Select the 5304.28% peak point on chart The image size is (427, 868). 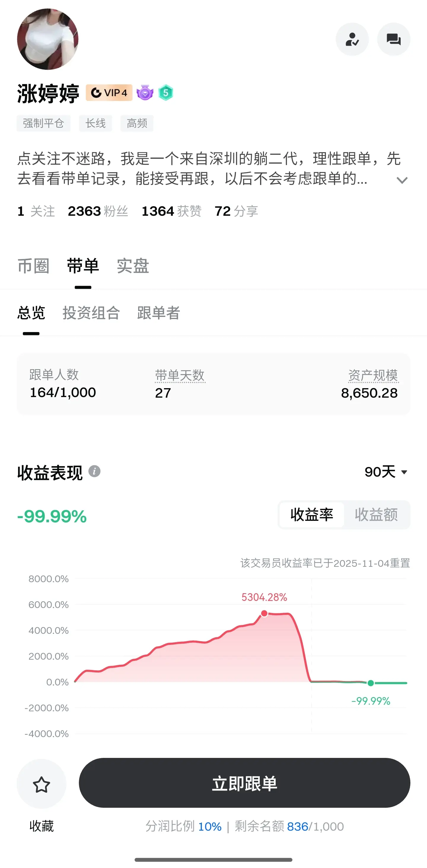pyautogui.click(x=264, y=613)
